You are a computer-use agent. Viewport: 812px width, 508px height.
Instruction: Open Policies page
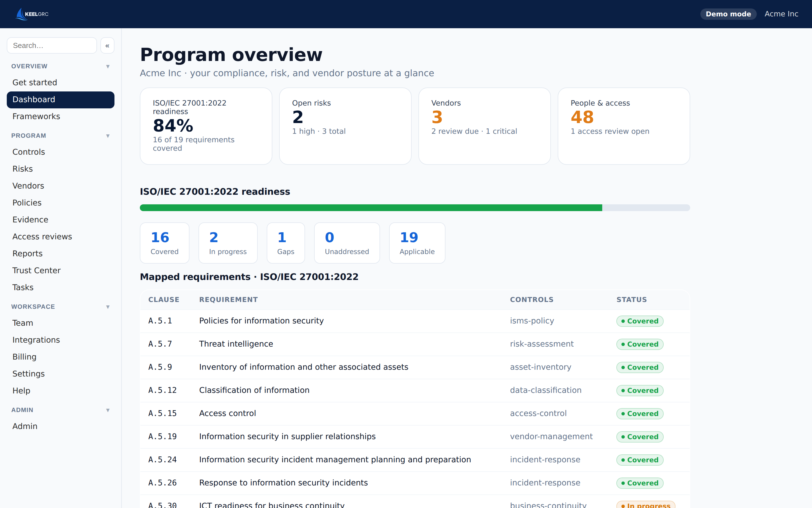click(x=60, y=203)
